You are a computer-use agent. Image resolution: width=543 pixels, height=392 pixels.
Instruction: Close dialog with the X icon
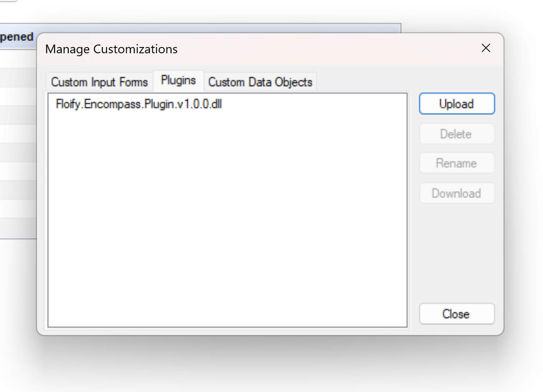click(x=486, y=48)
